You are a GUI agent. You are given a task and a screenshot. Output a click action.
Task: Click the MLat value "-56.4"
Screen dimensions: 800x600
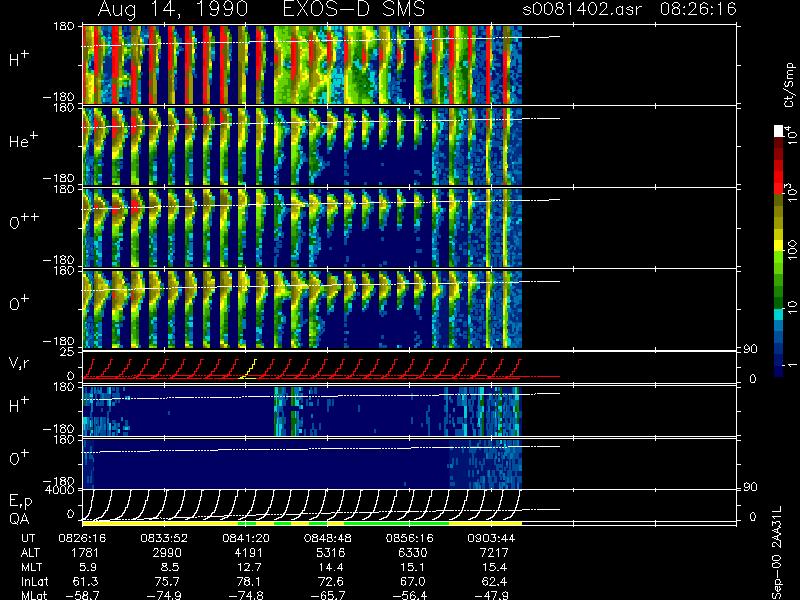click(x=409, y=595)
